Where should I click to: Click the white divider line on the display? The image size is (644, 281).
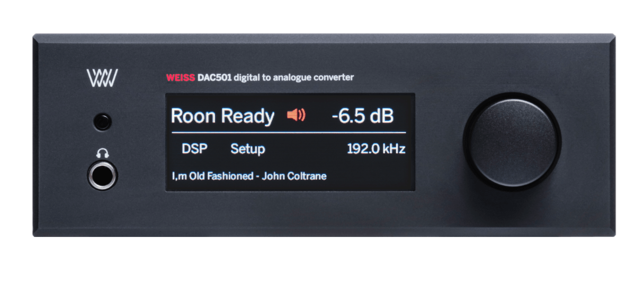point(288,132)
